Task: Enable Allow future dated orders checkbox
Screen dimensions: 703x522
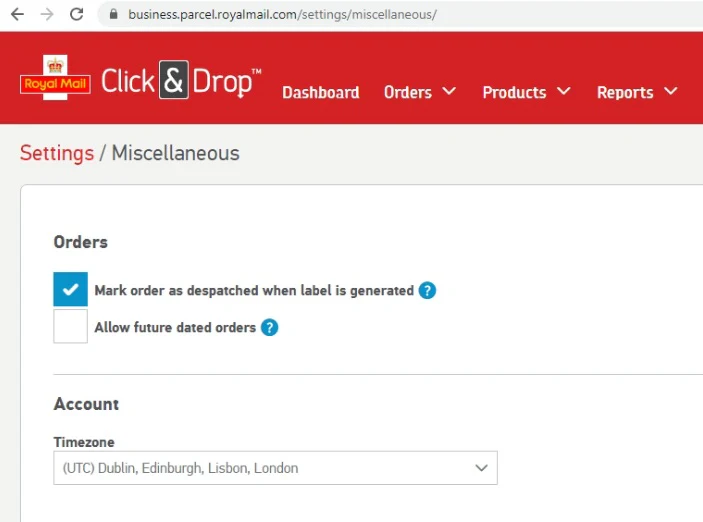Action: (70, 326)
